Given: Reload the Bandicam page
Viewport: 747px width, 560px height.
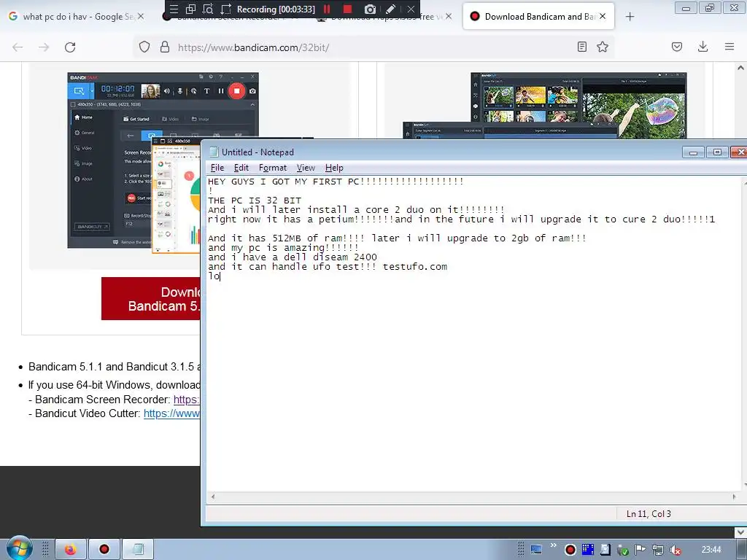Looking at the screenshot, I should [x=70, y=47].
